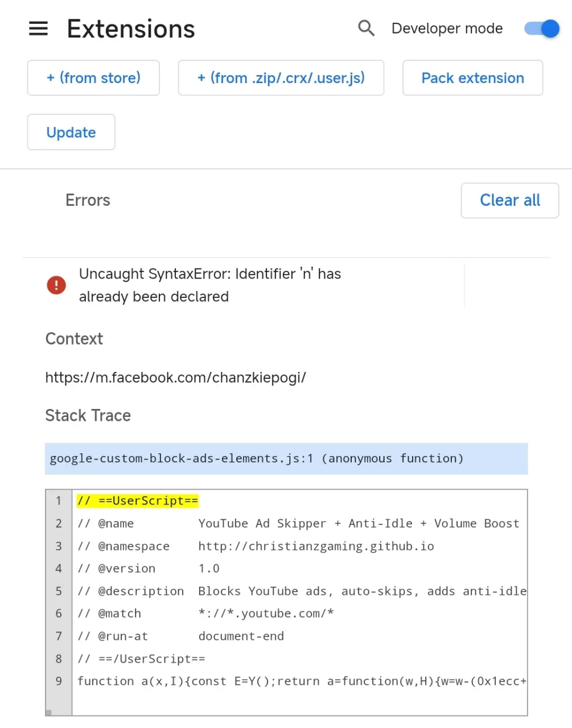572x728 pixels.
Task: Click the @description Blocks YouTube ads line
Action: 302,591
